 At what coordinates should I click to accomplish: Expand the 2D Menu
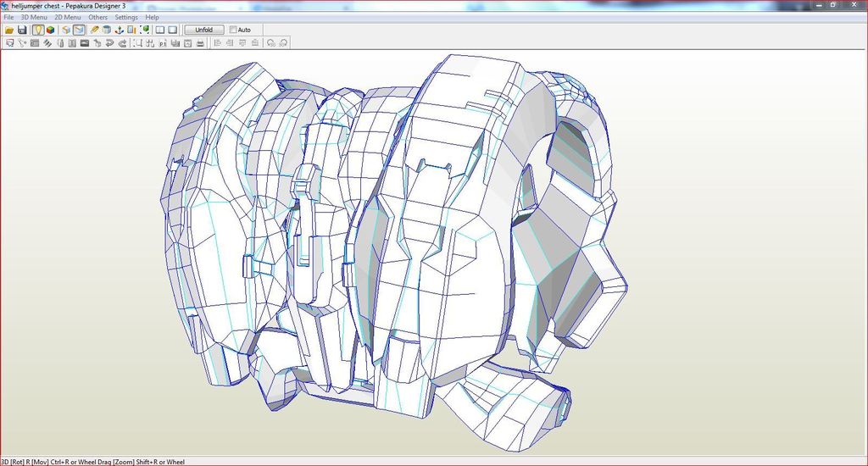(x=68, y=17)
